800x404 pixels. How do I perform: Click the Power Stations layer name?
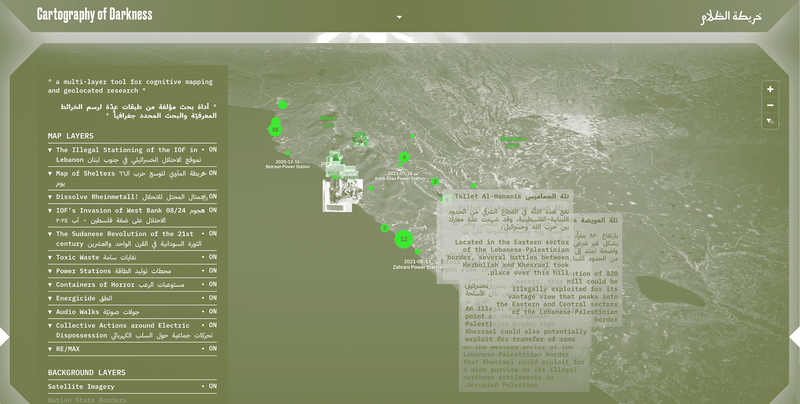point(113,271)
